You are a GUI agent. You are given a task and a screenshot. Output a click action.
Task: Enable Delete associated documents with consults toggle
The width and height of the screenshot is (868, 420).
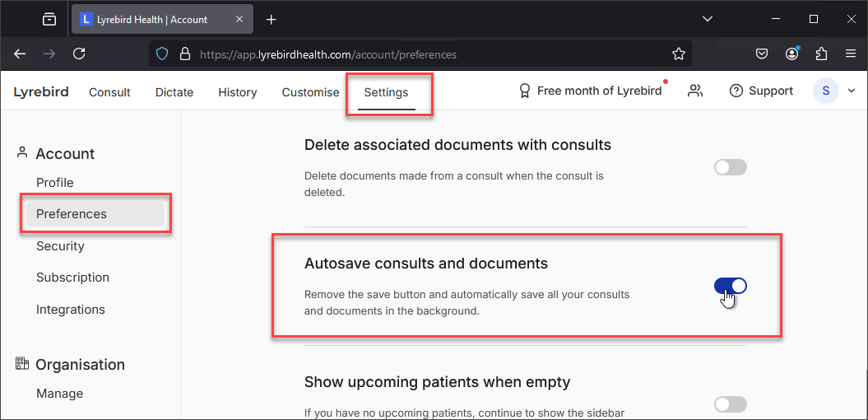pyautogui.click(x=730, y=167)
